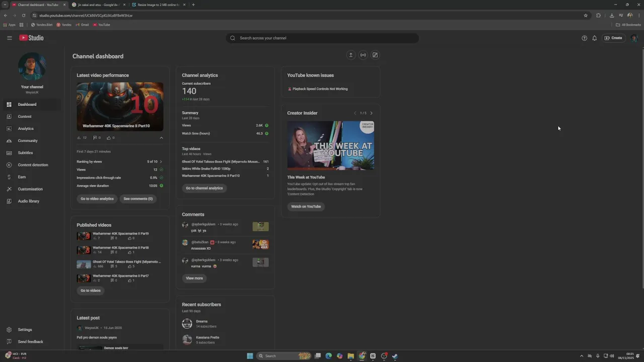
Task: Open File Explorer from the taskbar
Action: click(351, 356)
